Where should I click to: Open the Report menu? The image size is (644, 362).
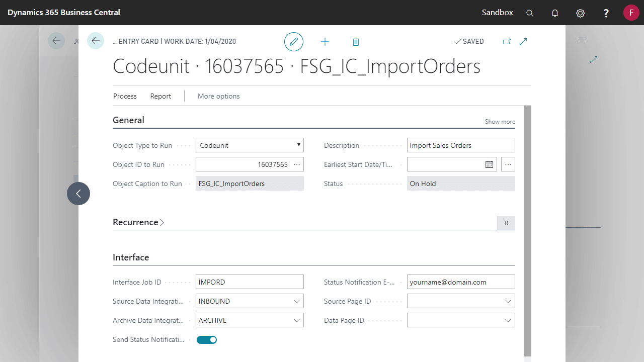[x=160, y=96]
